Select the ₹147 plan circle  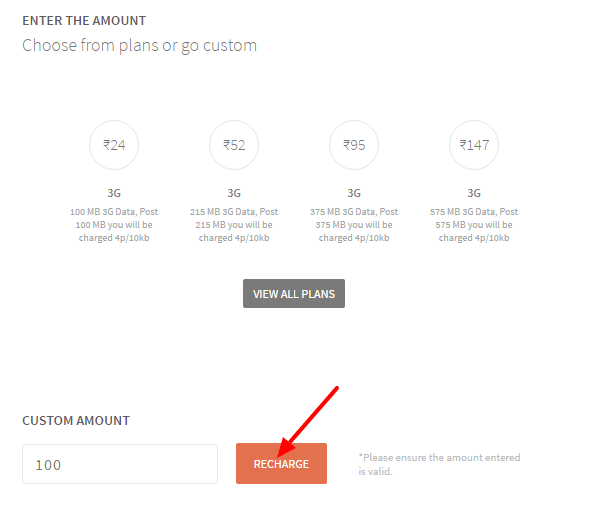tap(474, 145)
